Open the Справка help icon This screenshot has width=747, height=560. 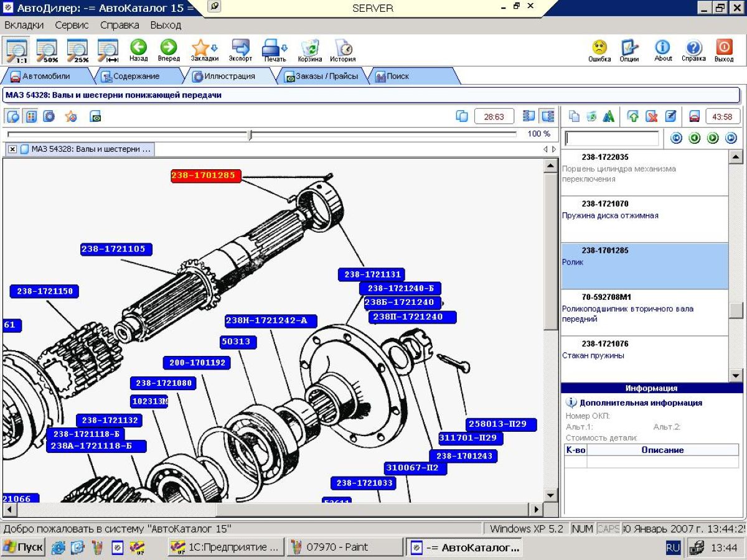693,50
